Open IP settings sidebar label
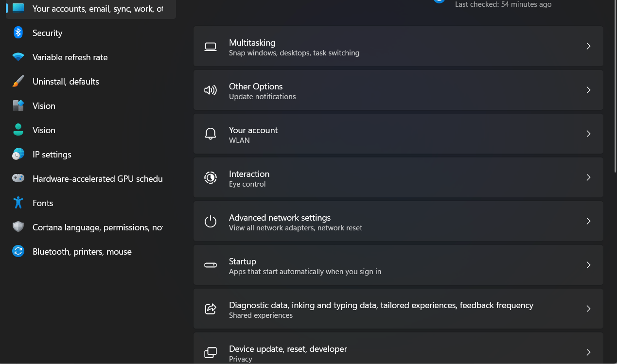 (x=52, y=155)
